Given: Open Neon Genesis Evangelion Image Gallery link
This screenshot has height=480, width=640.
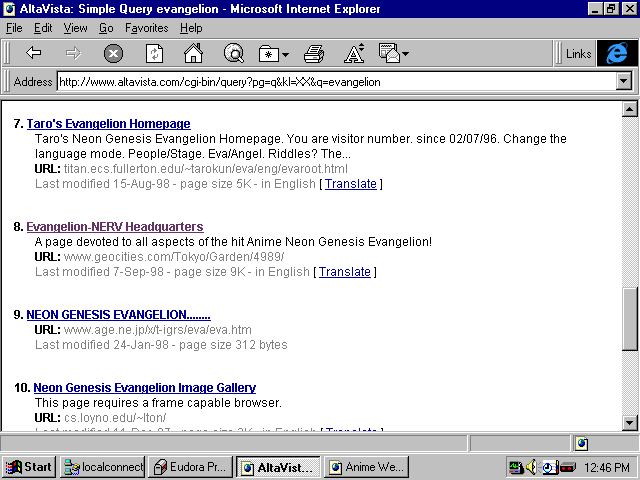Looking at the screenshot, I should point(144,387).
